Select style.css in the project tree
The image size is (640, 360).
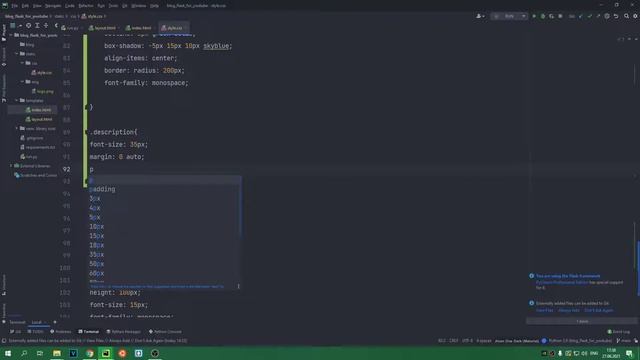coord(42,73)
